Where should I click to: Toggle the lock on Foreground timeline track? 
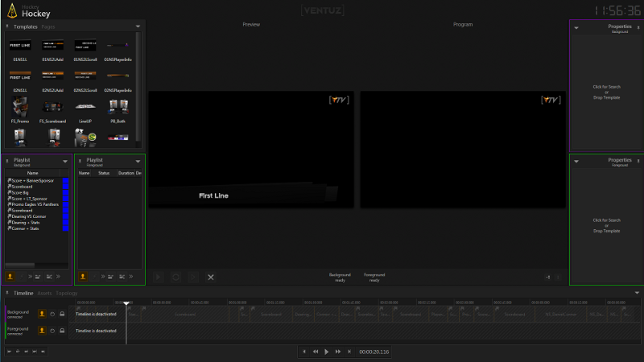pyautogui.click(x=62, y=330)
